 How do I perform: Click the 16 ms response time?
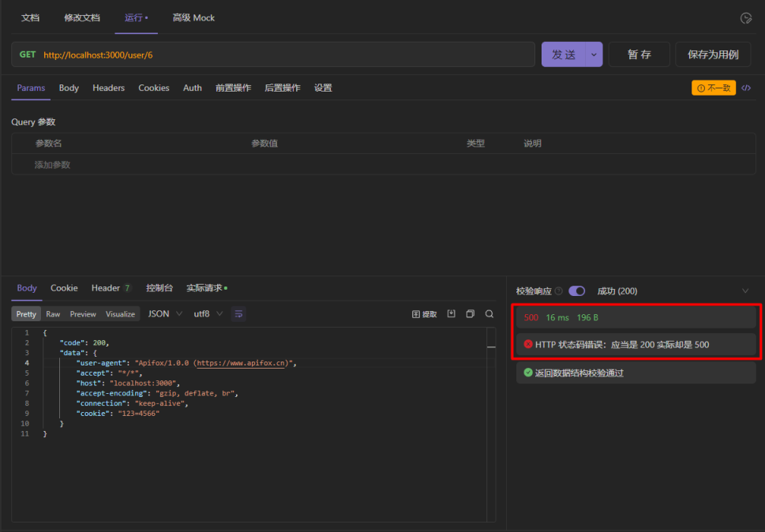(x=557, y=317)
